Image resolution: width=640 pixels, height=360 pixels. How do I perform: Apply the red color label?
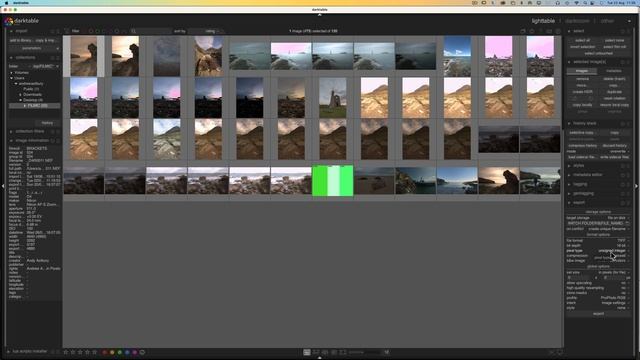pyautogui.click(x=105, y=352)
